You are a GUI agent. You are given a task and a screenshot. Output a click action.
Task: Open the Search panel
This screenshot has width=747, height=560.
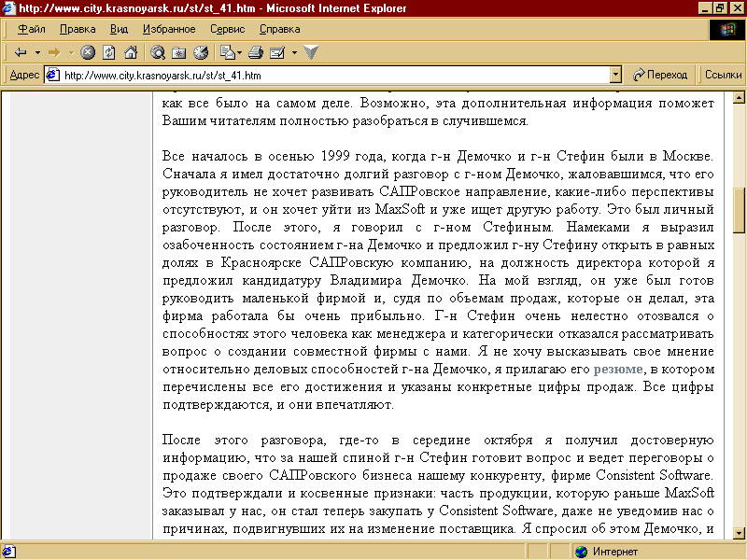[157, 52]
